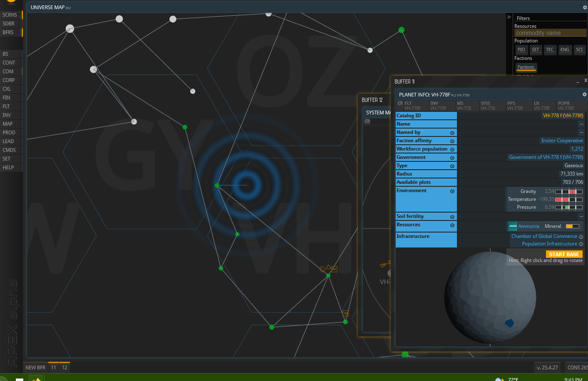Open CMDS commands list
The height and width of the screenshot is (381, 588).
tap(11, 150)
